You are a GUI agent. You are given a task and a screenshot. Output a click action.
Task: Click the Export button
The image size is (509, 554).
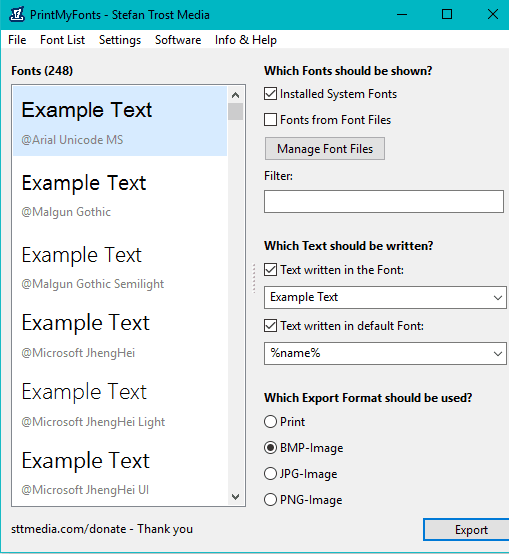click(x=466, y=530)
